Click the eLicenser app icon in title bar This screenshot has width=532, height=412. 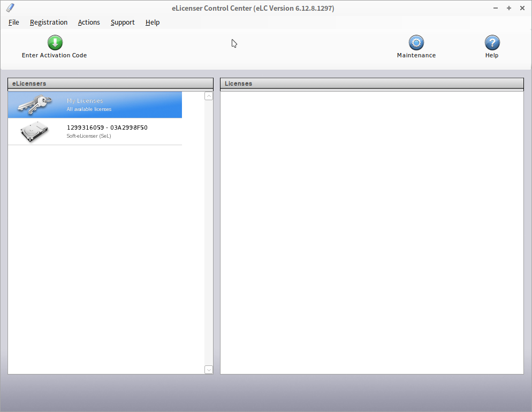[10, 8]
